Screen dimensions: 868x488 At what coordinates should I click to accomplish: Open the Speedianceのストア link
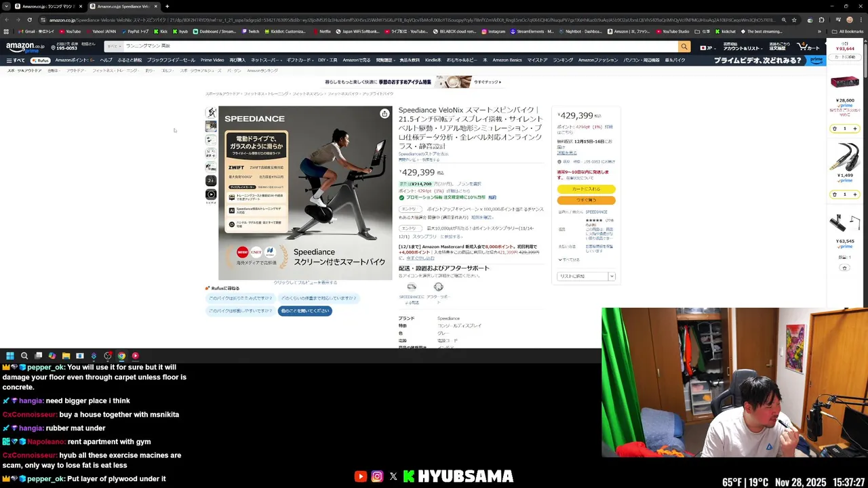tap(423, 155)
